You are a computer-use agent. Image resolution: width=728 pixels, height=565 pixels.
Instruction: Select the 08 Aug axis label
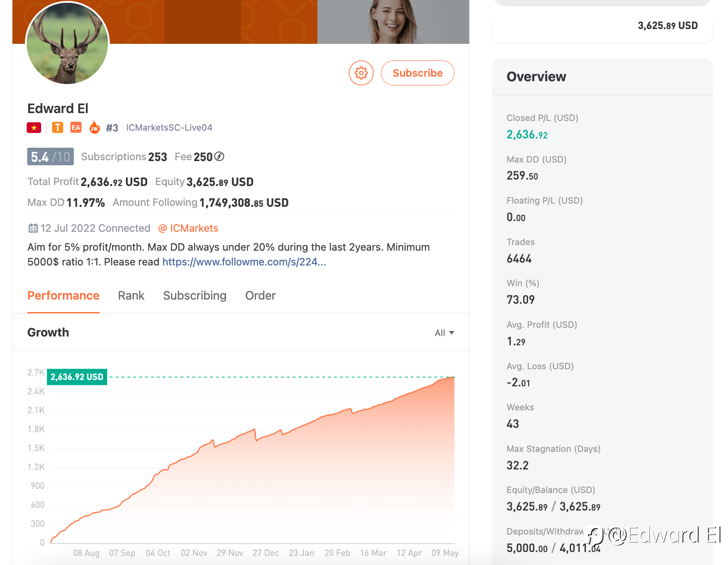pos(86,553)
